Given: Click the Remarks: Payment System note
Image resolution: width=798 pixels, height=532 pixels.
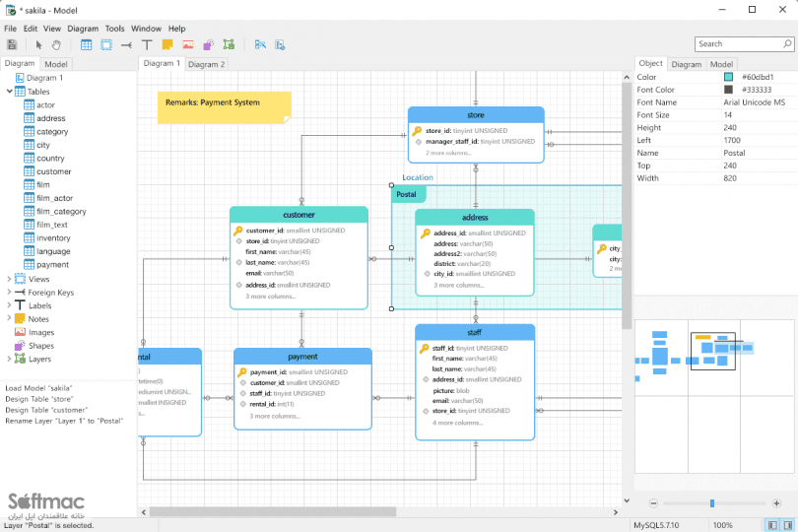Looking at the screenshot, I should [x=224, y=107].
